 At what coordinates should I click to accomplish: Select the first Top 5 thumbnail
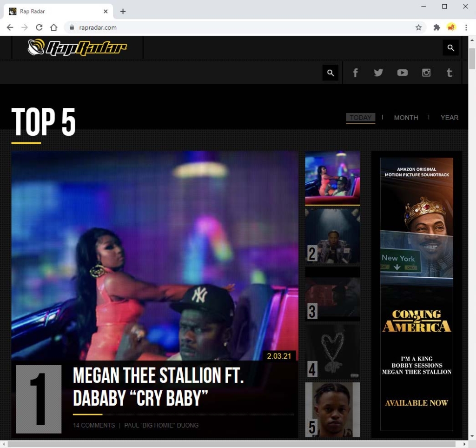[332, 178]
